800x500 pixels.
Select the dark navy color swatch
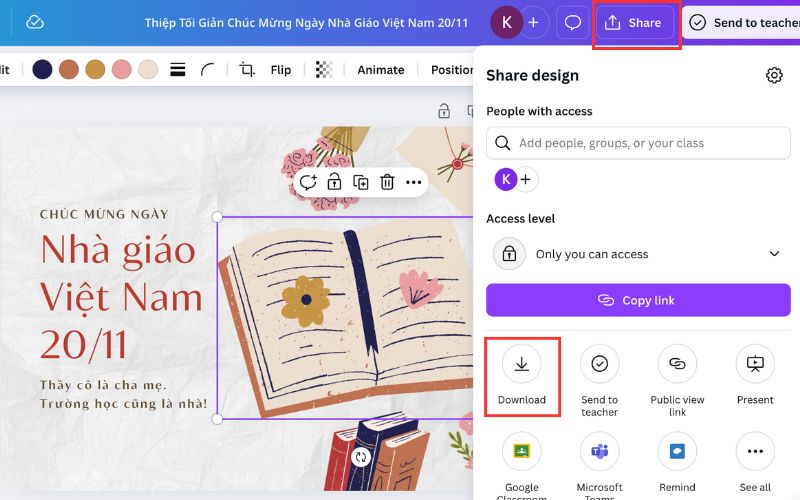[42, 70]
